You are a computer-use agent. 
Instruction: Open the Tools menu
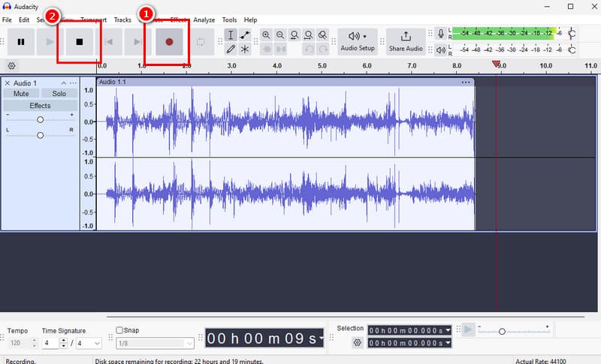pyautogui.click(x=230, y=20)
